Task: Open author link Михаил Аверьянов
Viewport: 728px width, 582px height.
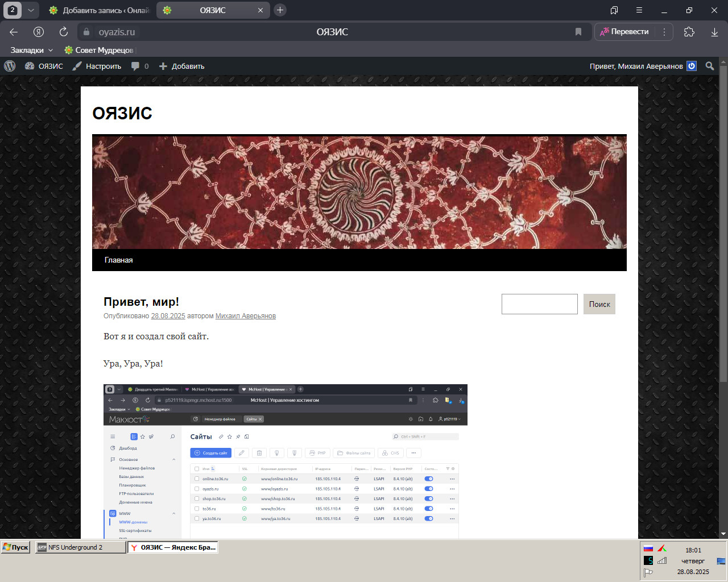Action: [246, 316]
